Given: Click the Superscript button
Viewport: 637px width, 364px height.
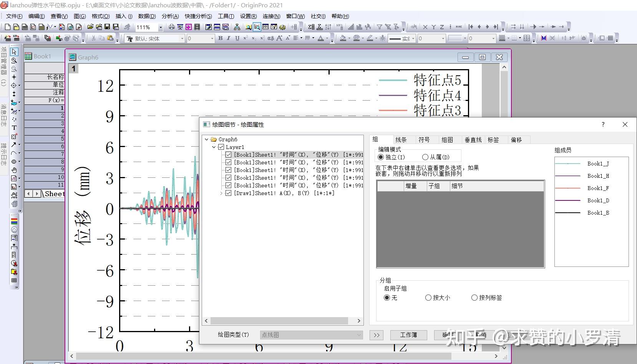Looking at the screenshot, I should pyautogui.click(x=245, y=38).
